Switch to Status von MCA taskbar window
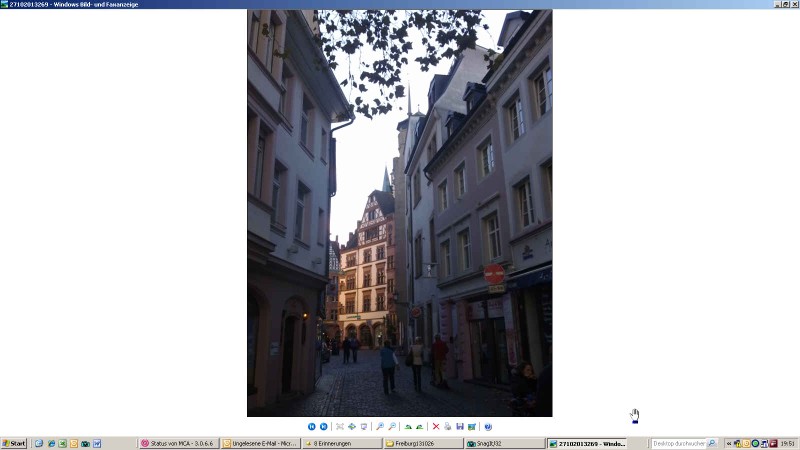Image resolution: width=800 pixels, height=450 pixels. (x=178, y=443)
